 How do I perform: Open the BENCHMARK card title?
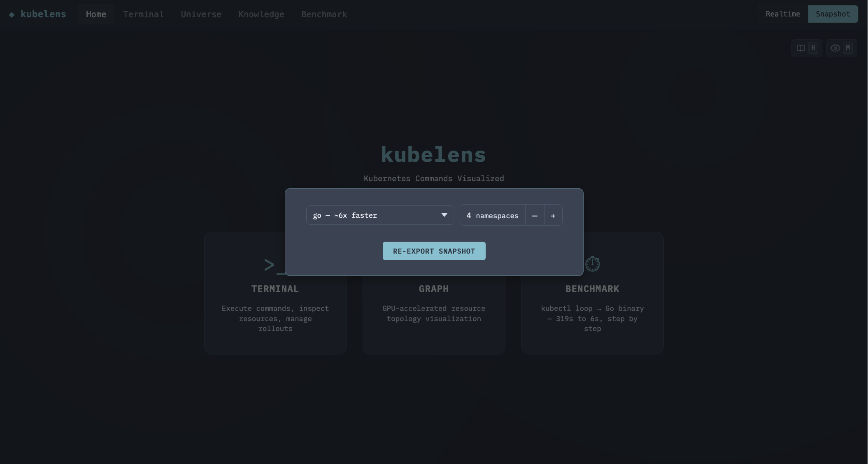pos(592,289)
